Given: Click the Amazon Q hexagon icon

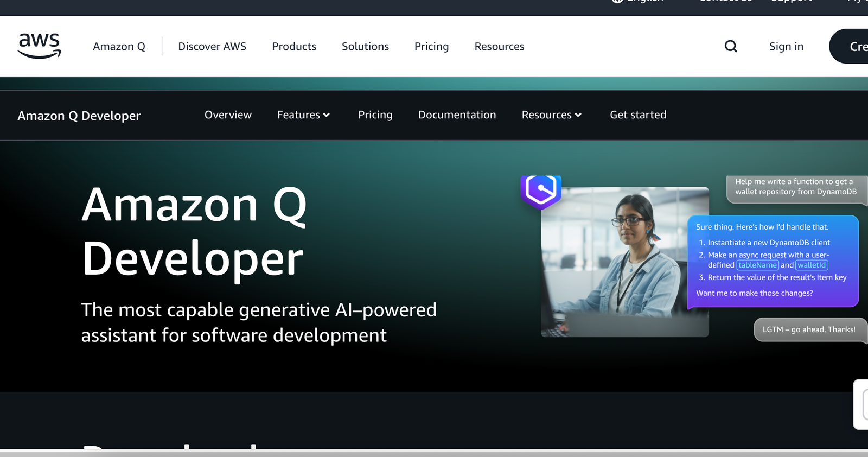Looking at the screenshot, I should pyautogui.click(x=541, y=192).
